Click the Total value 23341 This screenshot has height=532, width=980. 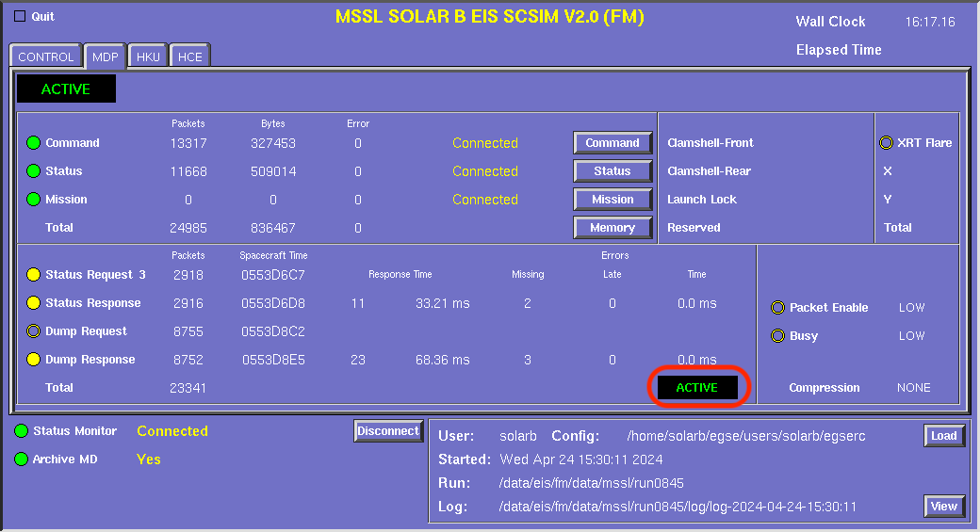point(188,388)
